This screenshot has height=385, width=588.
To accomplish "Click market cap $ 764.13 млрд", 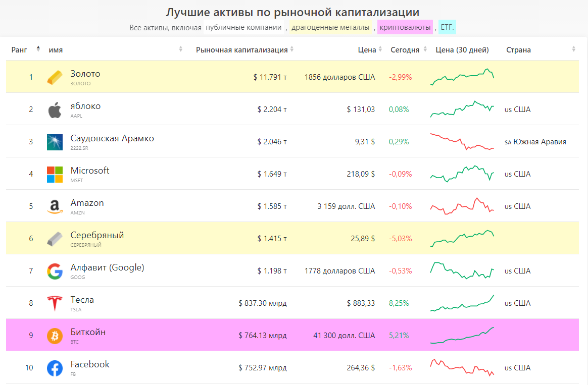I will [263, 335].
